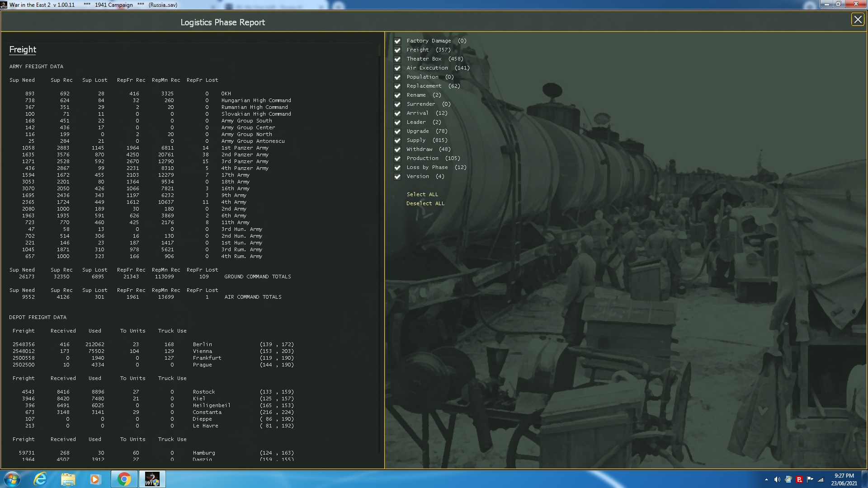Toggle the Air Execution checkbox
The height and width of the screenshot is (488, 868).
pyautogui.click(x=397, y=68)
